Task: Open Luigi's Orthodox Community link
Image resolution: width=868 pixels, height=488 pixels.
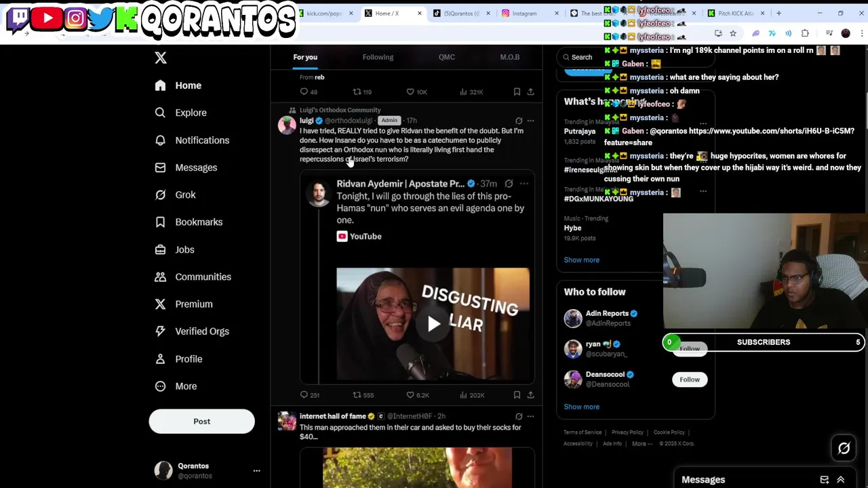Action: (x=340, y=110)
